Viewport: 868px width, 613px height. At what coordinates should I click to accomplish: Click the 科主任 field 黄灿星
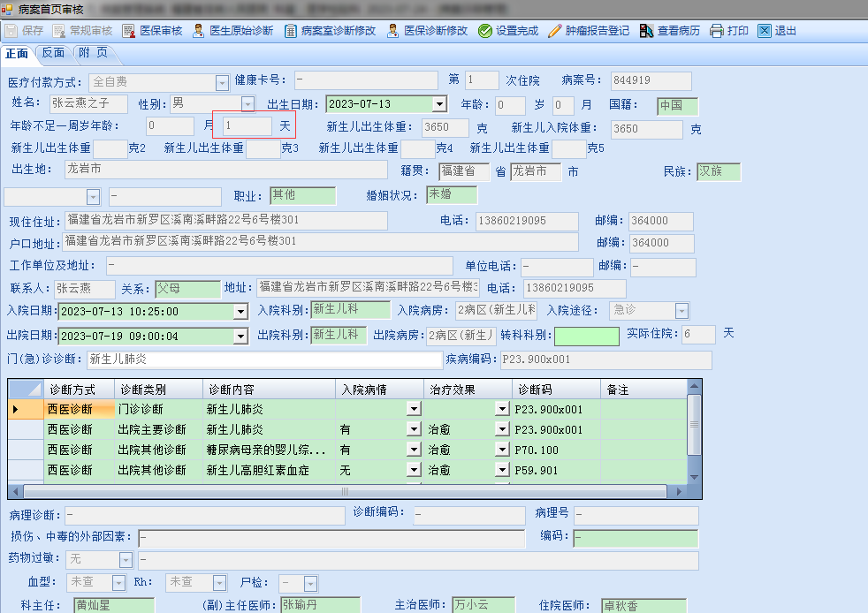point(114,605)
